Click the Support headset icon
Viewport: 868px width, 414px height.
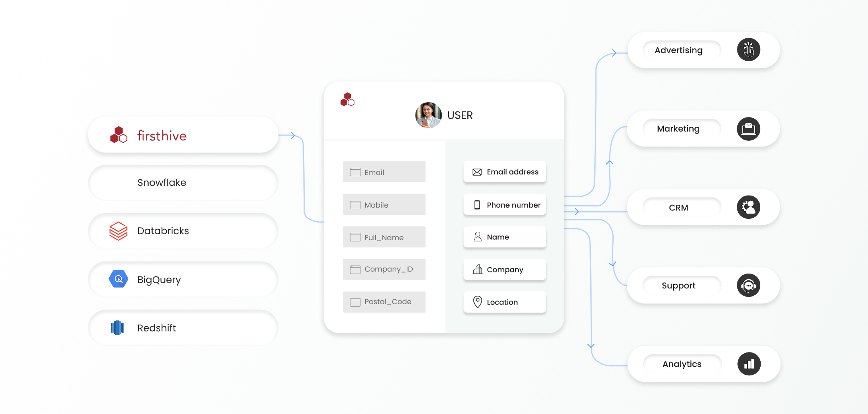point(748,286)
